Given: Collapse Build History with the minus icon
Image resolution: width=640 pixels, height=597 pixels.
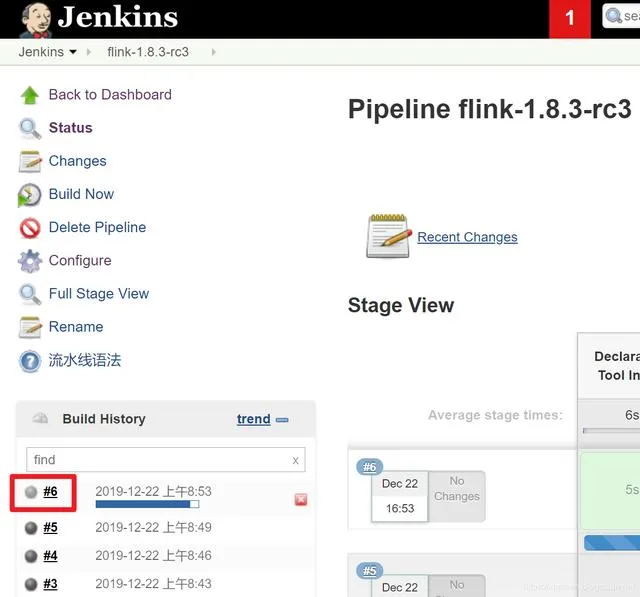Looking at the screenshot, I should tap(282, 420).
